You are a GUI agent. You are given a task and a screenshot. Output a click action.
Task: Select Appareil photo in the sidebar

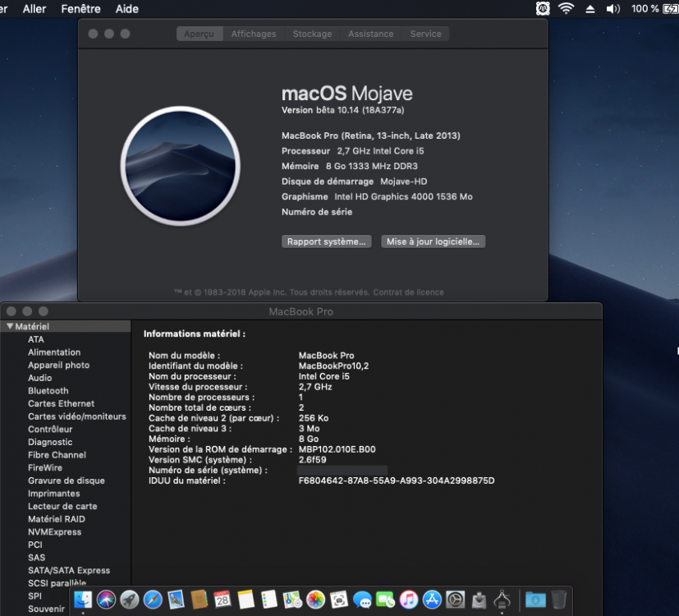pyautogui.click(x=58, y=365)
